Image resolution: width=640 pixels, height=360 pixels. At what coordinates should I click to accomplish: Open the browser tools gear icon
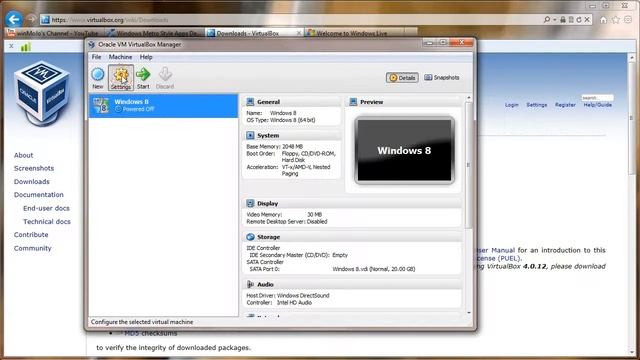(628, 20)
